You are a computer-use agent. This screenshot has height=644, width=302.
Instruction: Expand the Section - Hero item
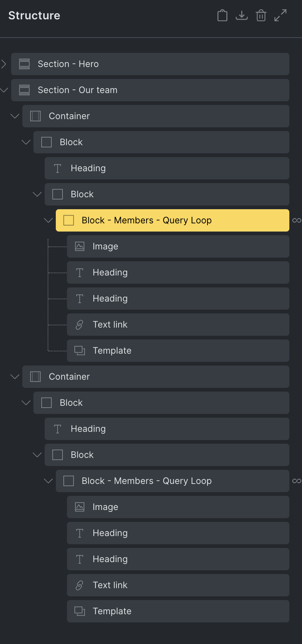[x=4, y=64]
